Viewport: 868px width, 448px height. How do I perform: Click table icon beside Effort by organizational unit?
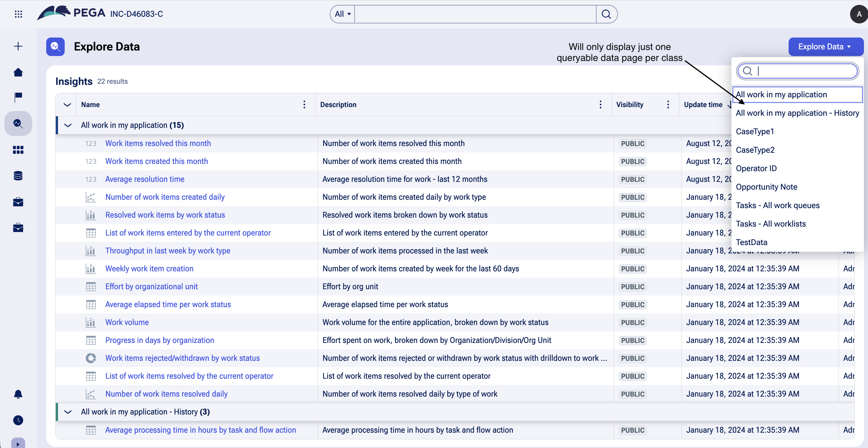click(91, 287)
